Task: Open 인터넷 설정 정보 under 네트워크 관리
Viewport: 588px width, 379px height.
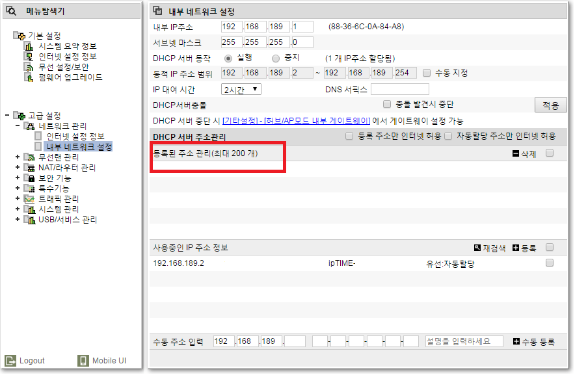Action: [x=75, y=136]
